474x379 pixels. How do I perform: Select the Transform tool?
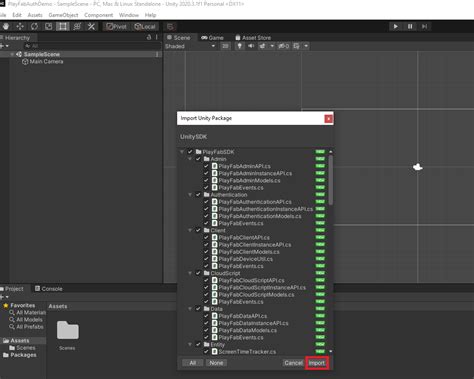point(77,26)
